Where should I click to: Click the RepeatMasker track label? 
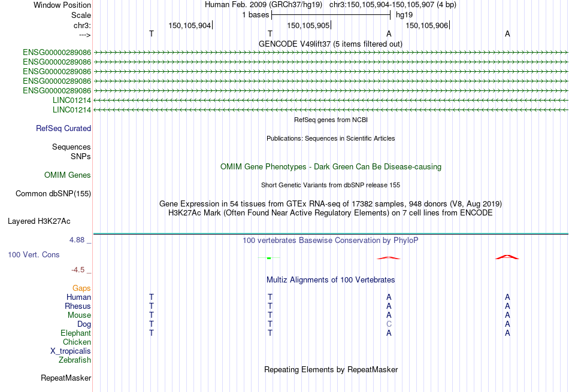[x=66, y=378]
